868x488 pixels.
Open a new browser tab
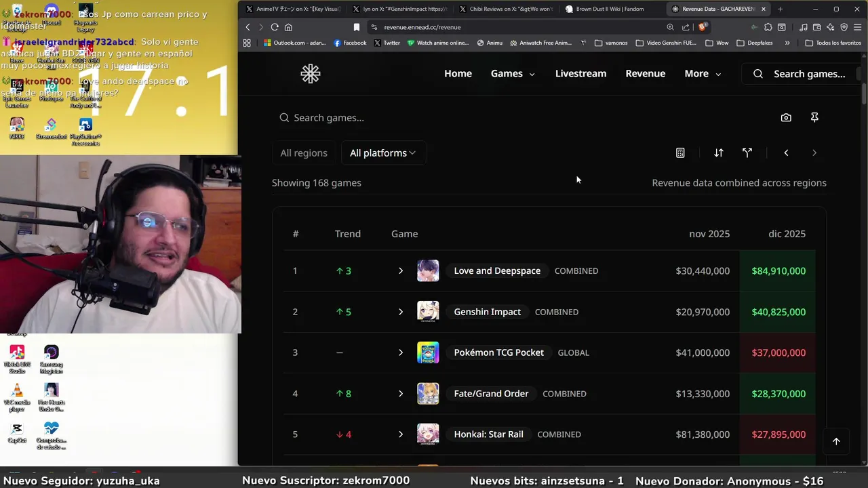point(780,9)
